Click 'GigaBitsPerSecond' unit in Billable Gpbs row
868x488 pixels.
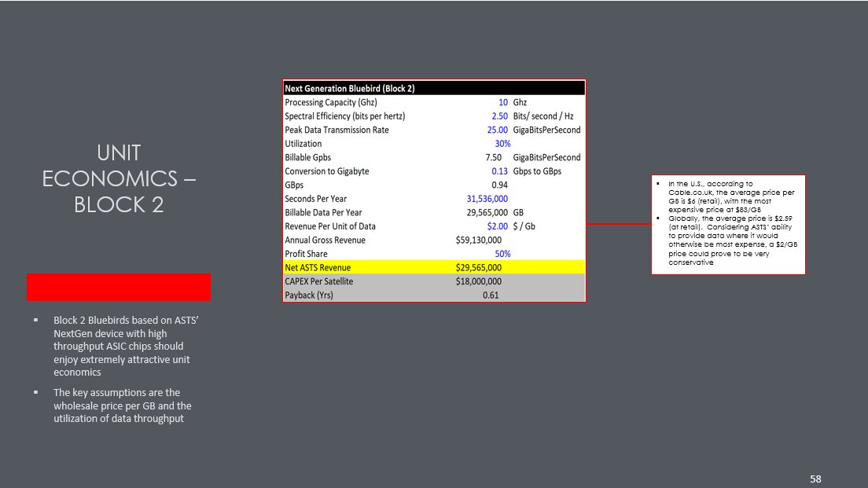[x=547, y=158]
